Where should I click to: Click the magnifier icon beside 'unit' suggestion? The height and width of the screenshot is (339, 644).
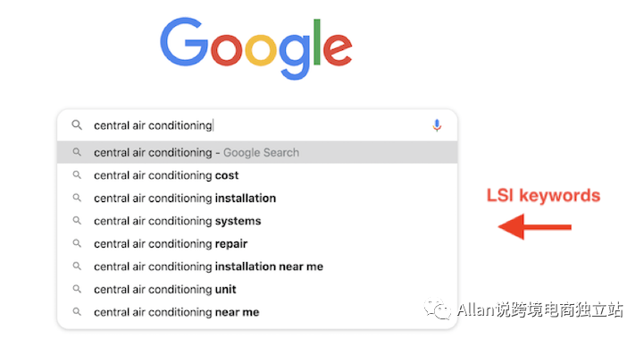pyautogui.click(x=77, y=289)
